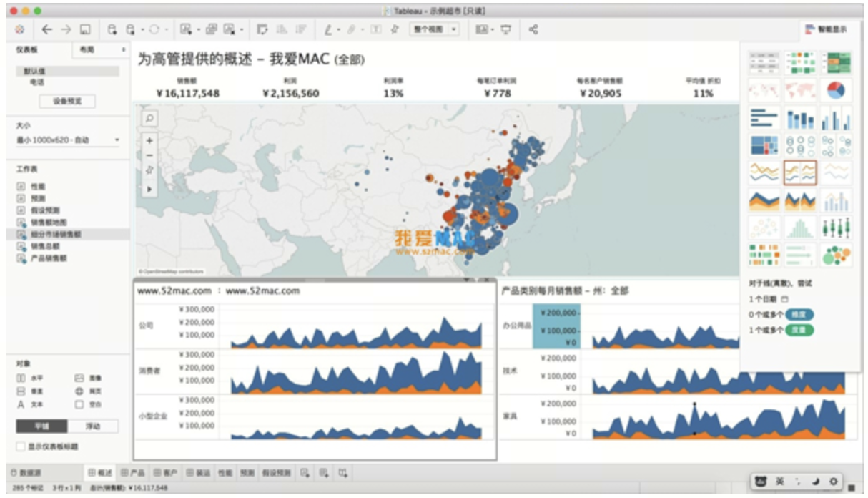Select the pie chart in Show Me
The image size is (868, 498).
click(x=836, y=90)
